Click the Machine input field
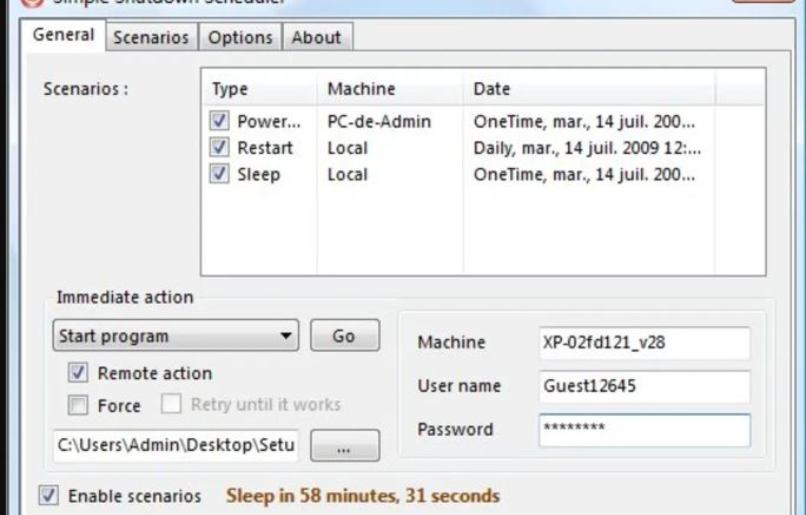806x515 pixels. [645, 343]
